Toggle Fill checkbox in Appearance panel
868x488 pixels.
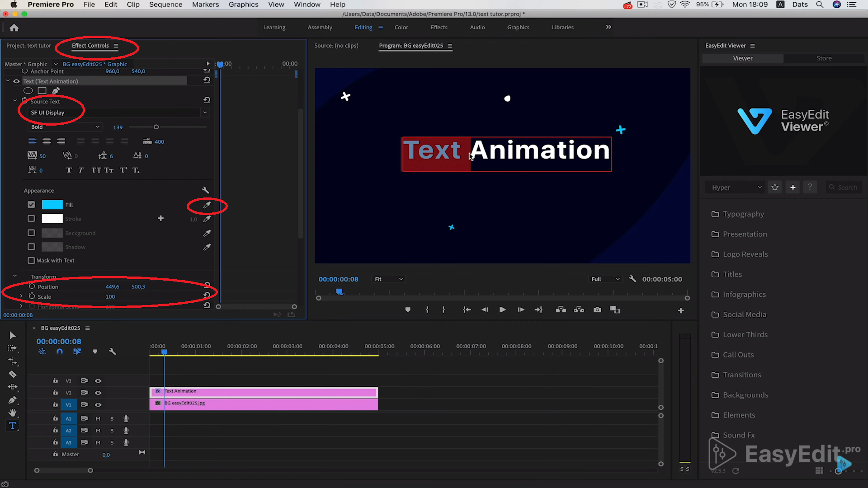point(31,204)
